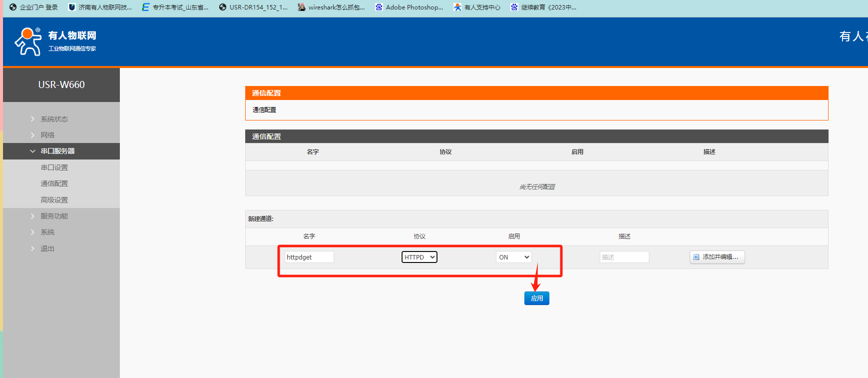This screenshot has width=868, height=378.
Task: Select 高级设置 in the sidebar
Action: click(54, 200)
